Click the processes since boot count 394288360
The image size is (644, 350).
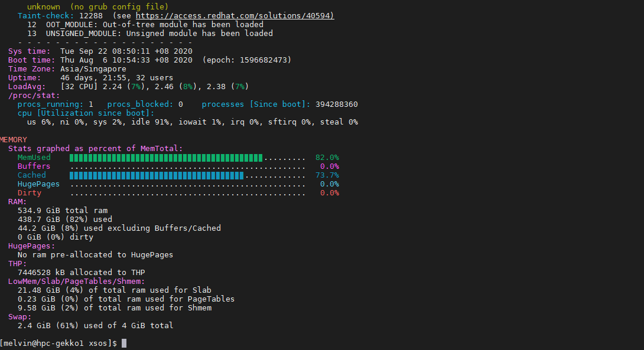point(336,104)
